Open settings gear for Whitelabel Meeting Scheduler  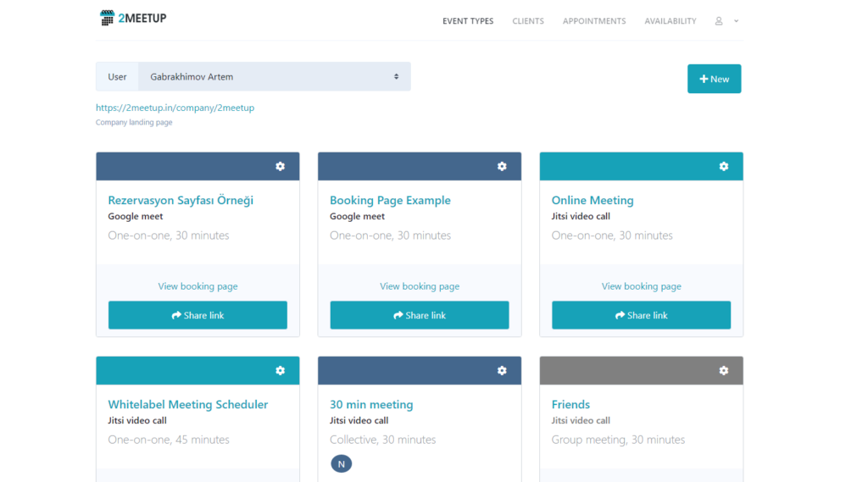[x=280, y=370]
